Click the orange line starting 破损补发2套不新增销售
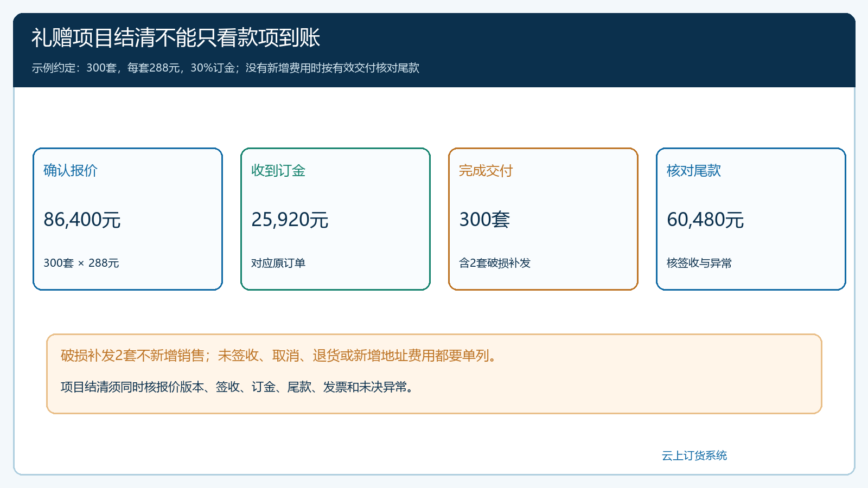 (279, 356)
